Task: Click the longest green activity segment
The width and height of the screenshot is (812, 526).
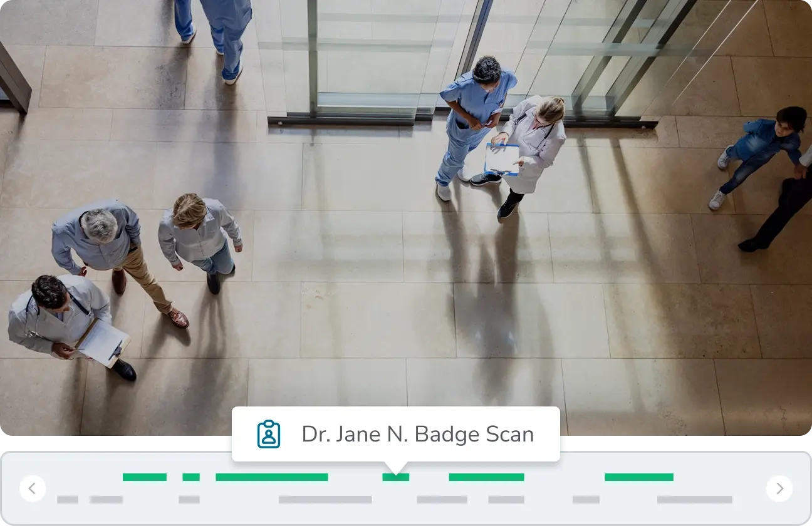Action: tap(271, 477)
